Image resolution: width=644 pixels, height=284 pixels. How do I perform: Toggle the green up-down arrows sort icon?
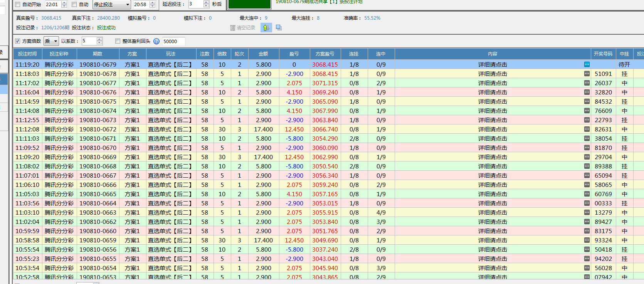[266, 28]
